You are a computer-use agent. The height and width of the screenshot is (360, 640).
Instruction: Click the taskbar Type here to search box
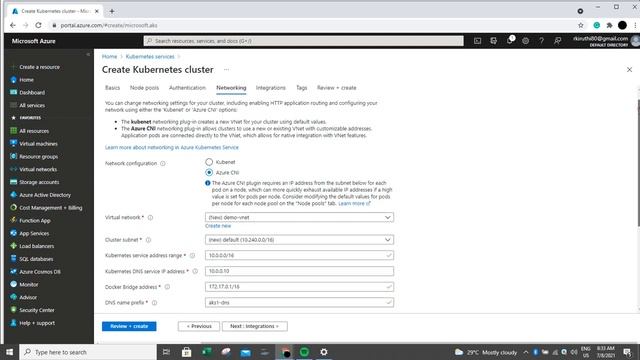point(87,352)
